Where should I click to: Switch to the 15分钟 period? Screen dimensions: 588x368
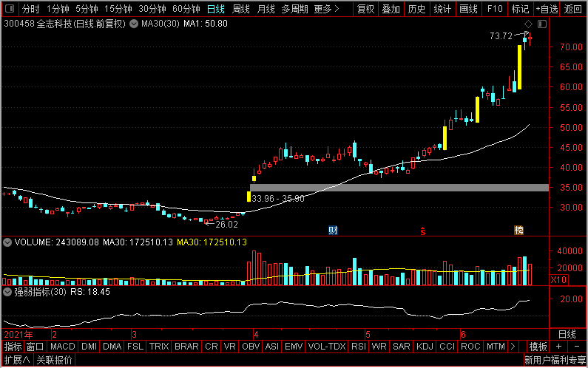[118, 9]
